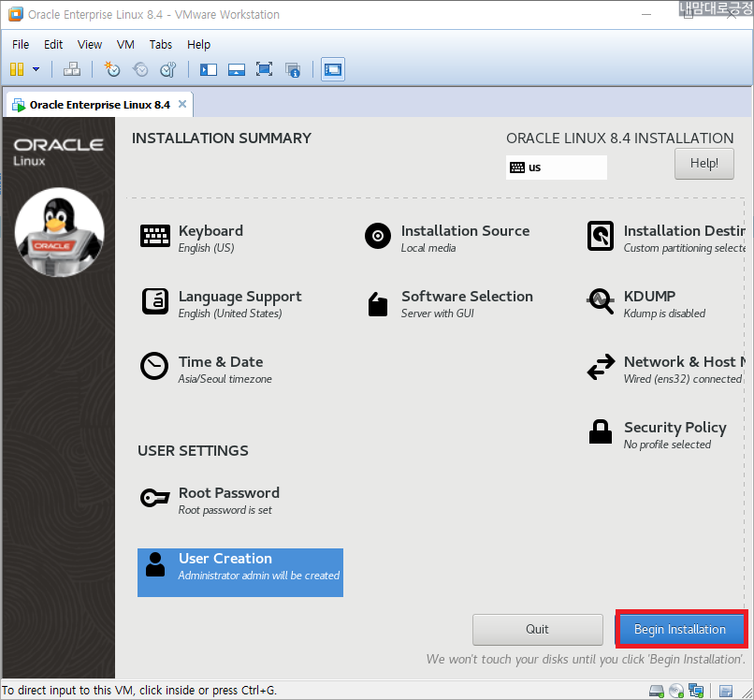Close the Oracle Enterprise Linux 8.4 tab
This screenshot has width=754, height=700.
pos(182,104)
